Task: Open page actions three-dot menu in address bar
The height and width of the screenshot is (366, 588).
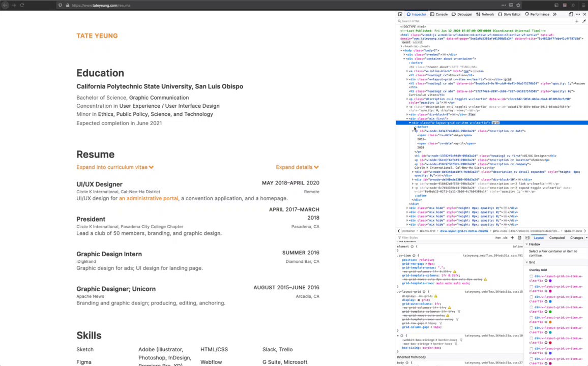Action: click(503, 5)
